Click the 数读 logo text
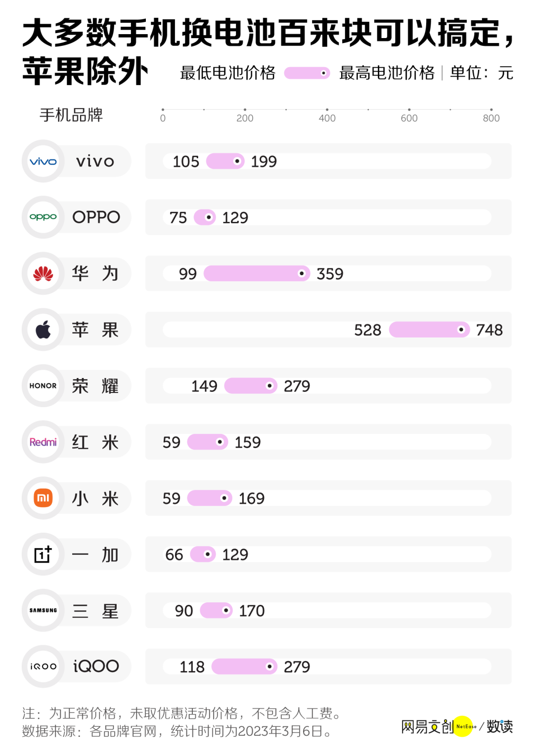Image resolution: width=534 pixels, height=756 pixels. point(500,726)
